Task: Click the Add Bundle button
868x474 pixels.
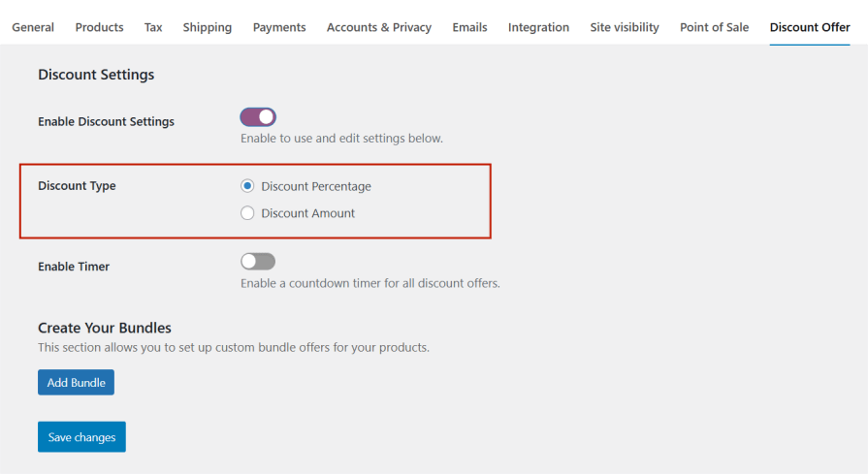Action: (76, 383)
